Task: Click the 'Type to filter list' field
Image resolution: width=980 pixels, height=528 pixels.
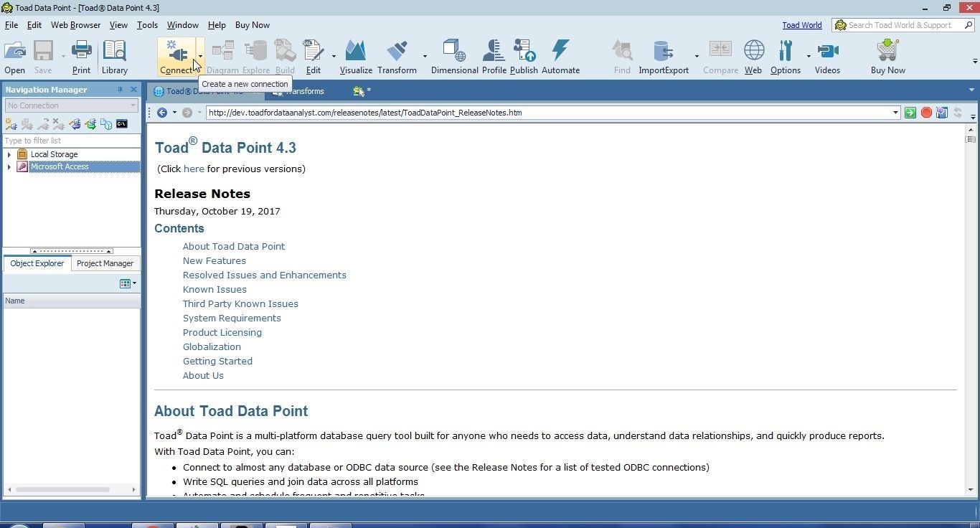Action: [71, 141]
